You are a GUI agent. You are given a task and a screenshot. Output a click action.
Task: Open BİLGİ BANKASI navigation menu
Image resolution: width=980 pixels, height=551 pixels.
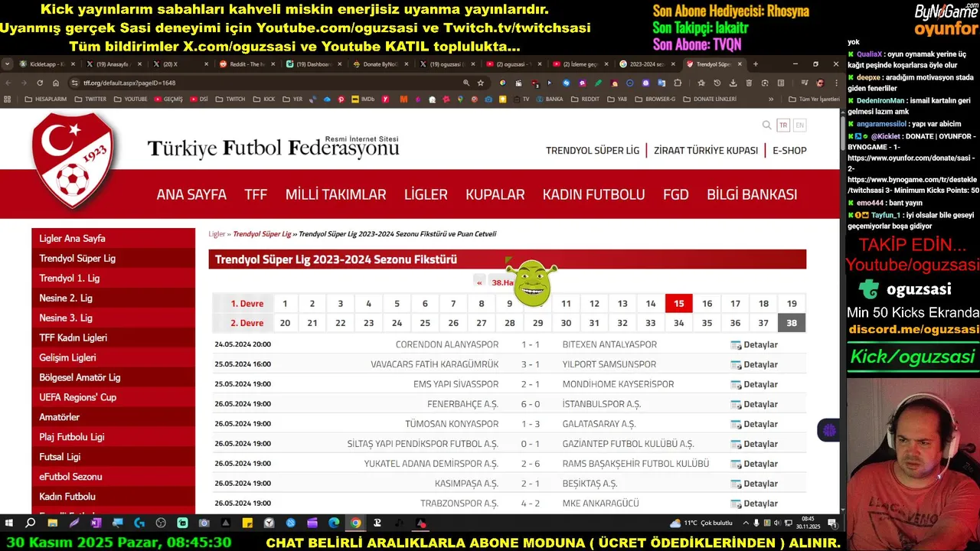point(752,194)
